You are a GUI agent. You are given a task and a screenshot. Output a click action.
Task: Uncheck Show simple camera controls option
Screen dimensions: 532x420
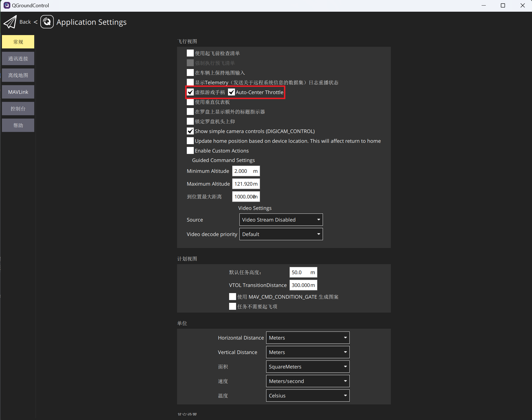click(190, 131)
